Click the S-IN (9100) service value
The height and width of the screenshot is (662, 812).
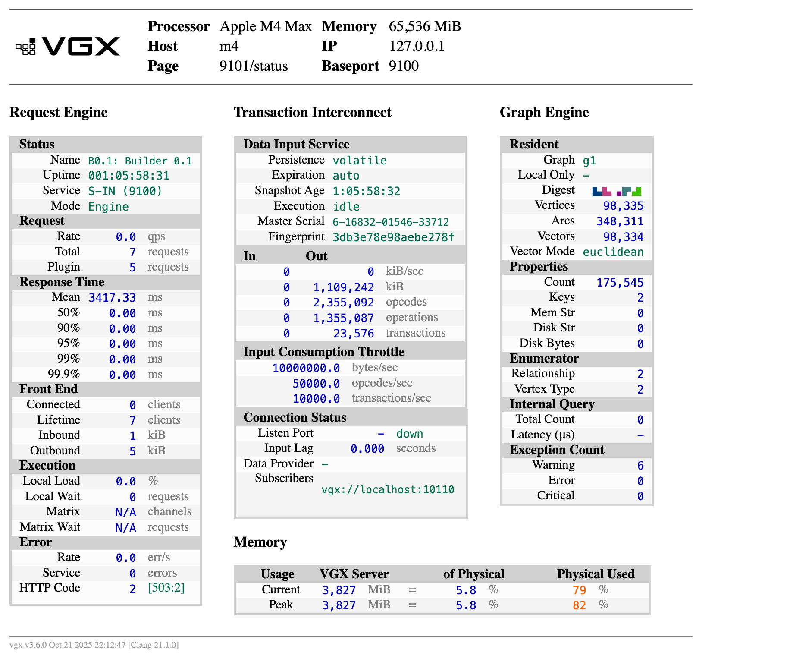125,191
